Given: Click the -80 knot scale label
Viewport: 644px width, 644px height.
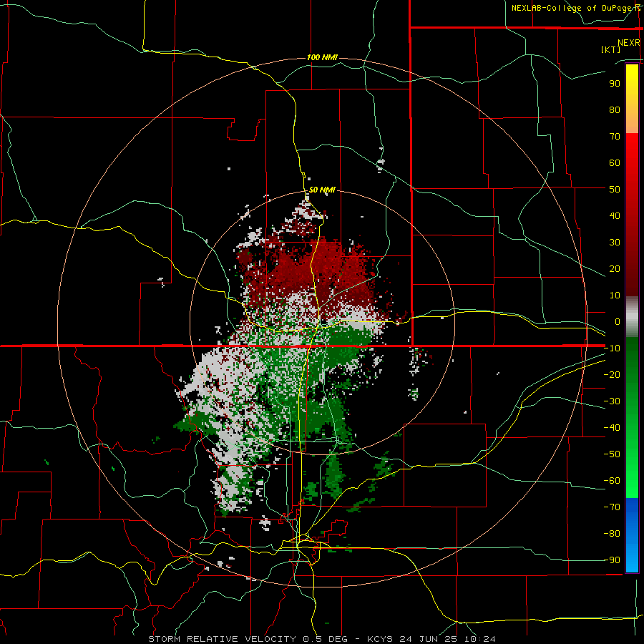Looking at the screenshot, I should point(612,534).
